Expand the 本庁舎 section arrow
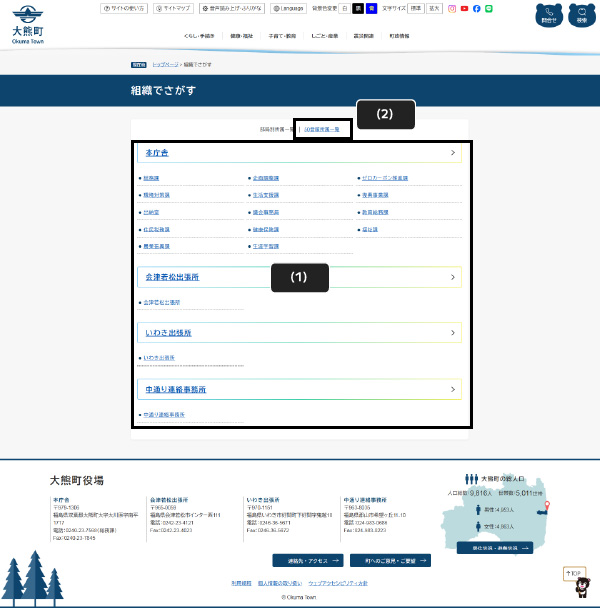Viewport: 600px width, 609px height. tap(453, 153)
